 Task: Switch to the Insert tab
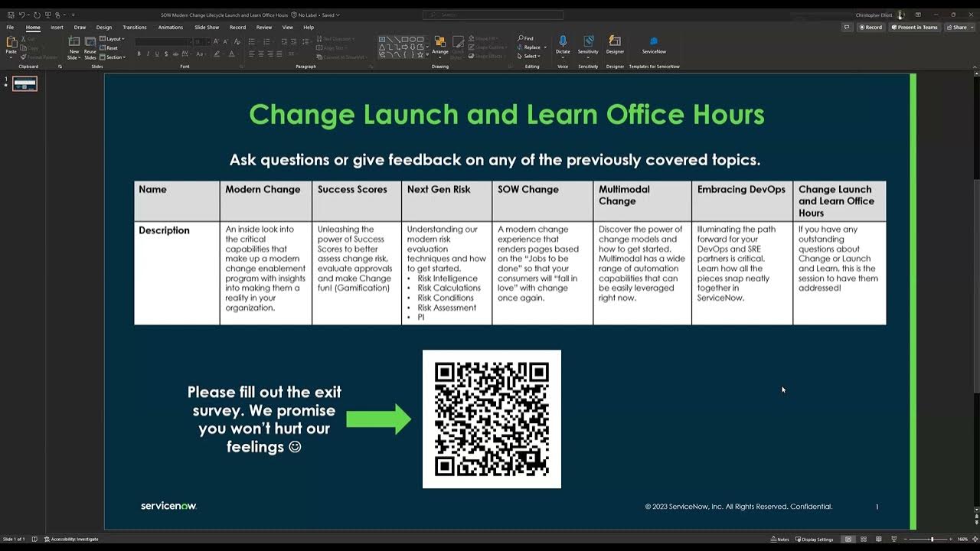(x=57, y=27)
